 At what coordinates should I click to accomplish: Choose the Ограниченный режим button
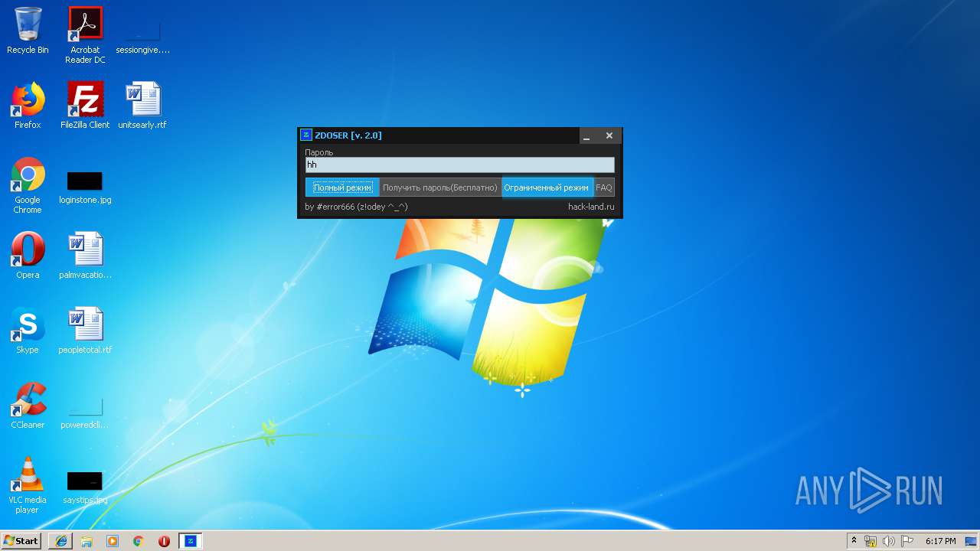(547, 187)
